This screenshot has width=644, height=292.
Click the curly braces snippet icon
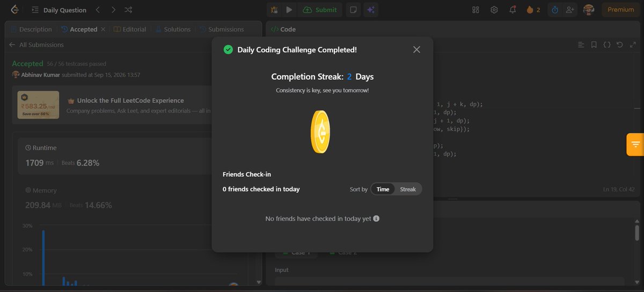pos(607,45)
